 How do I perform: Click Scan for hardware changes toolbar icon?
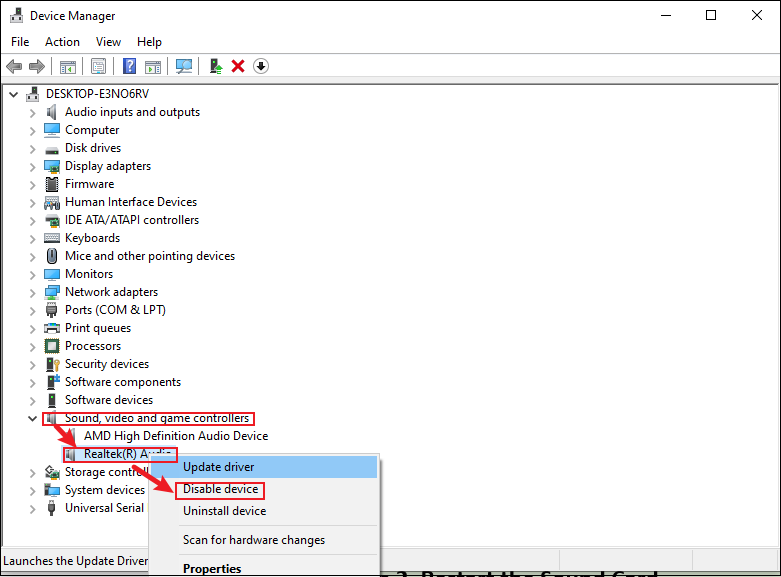184,66
